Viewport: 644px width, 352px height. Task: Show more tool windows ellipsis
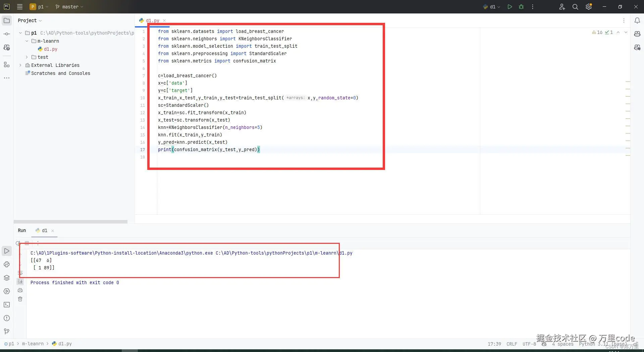click(x=7, y=78)
